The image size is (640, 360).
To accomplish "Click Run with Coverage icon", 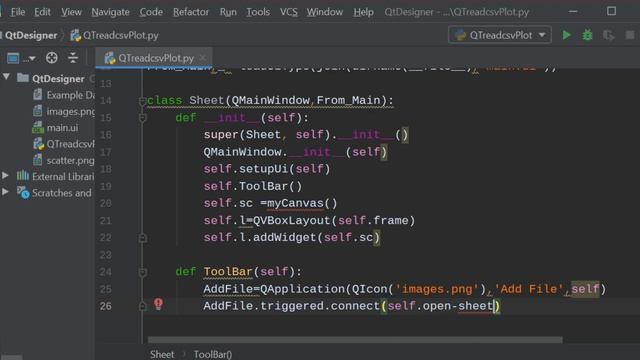I will [x=608, y=35].
